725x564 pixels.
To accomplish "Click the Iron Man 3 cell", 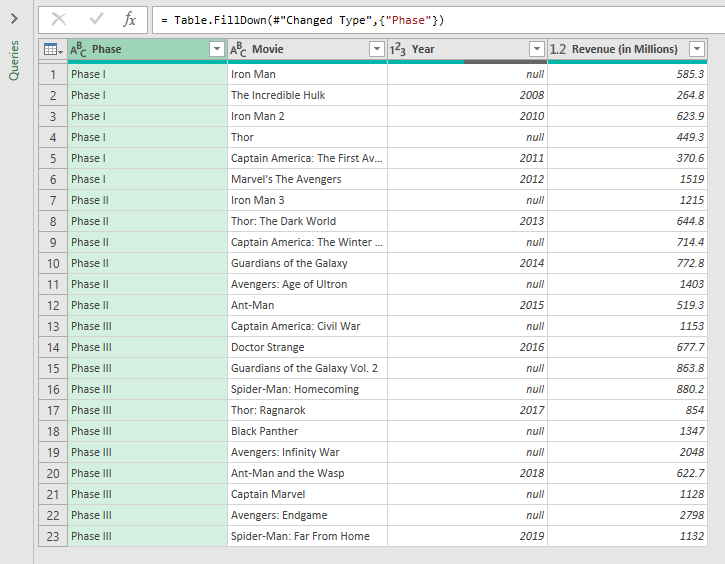I will tap(307, 200).
